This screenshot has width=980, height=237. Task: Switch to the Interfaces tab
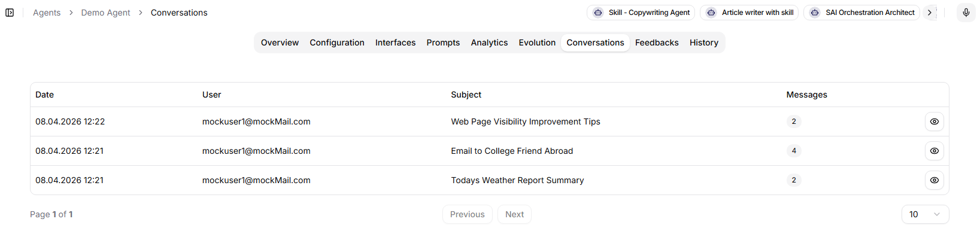click(395, 42)
